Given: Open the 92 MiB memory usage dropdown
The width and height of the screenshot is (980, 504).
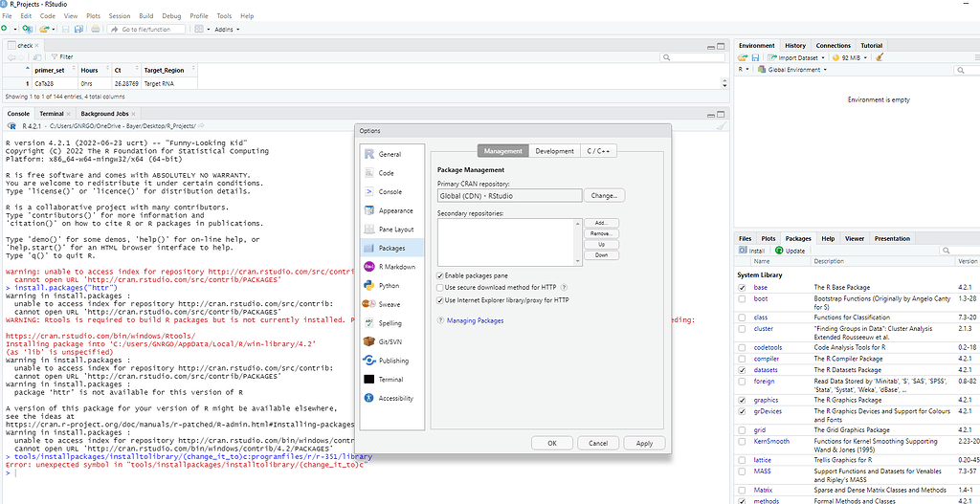Looking at the screenshot, I should tap(851, 57).
